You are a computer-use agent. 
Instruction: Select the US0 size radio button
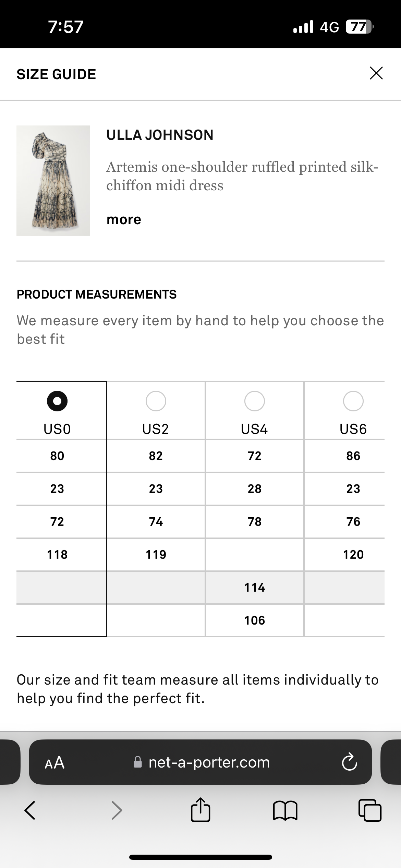coord(57,401)
